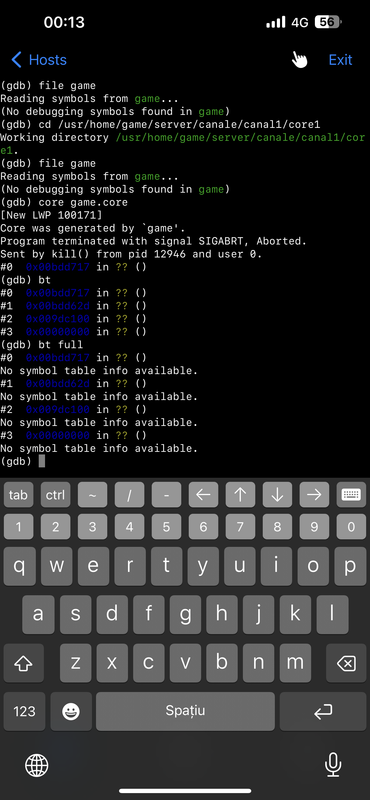
Task: Tap the letter s key
Action: (x=75, y=614)
